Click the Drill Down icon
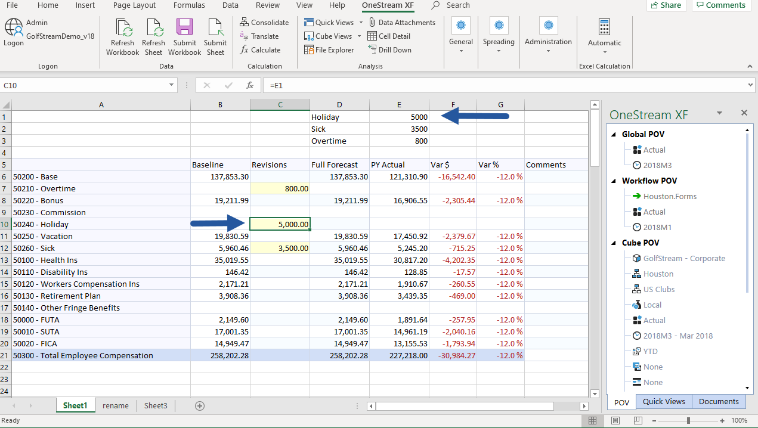Screen dimensions: 758x428 point(389,49)
